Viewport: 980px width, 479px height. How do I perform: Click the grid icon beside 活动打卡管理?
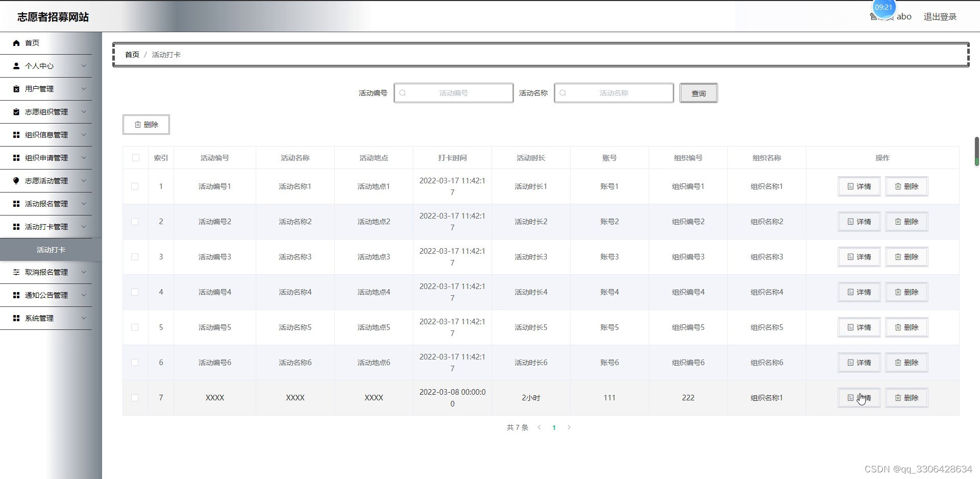16,227
